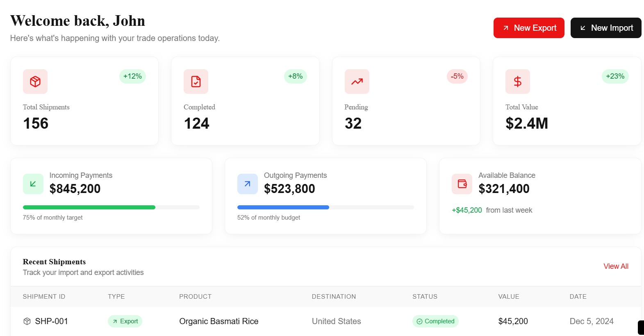Sort by the Status column header
The width and height of the screenshot is (644, 336).
click(425, 297)
